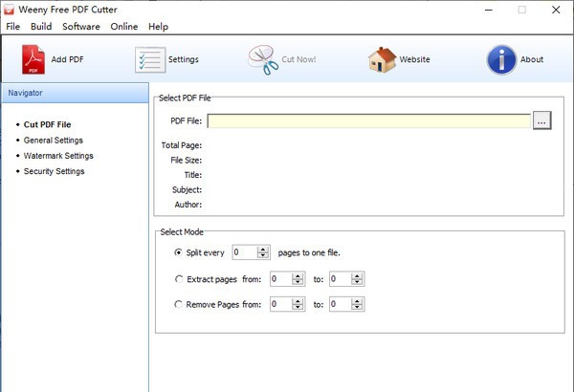Open Settings via the checklist icon

150,59
